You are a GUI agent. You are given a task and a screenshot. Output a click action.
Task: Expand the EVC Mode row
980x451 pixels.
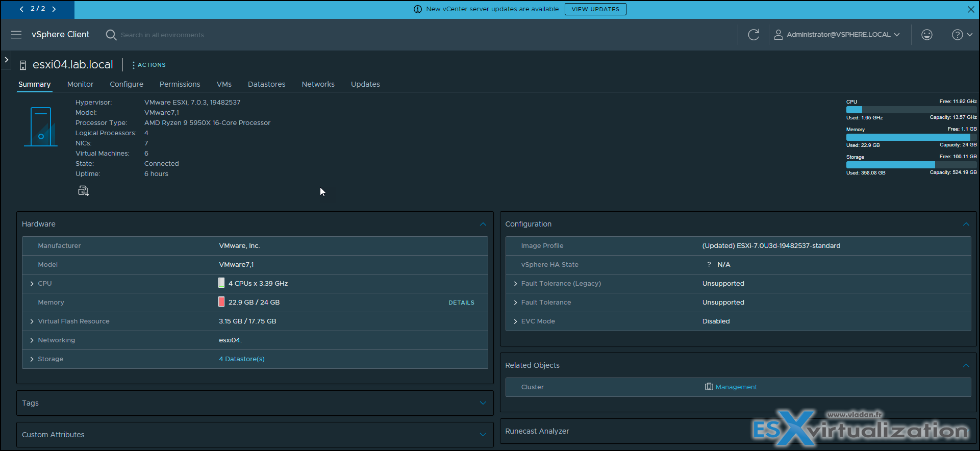[x=515, y=321]
